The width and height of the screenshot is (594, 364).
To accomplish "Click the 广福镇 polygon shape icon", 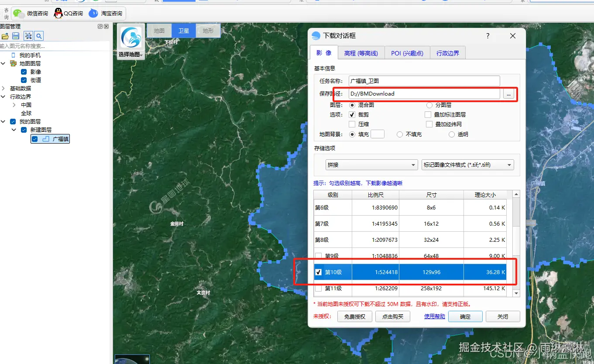I will tap(46, 139).
